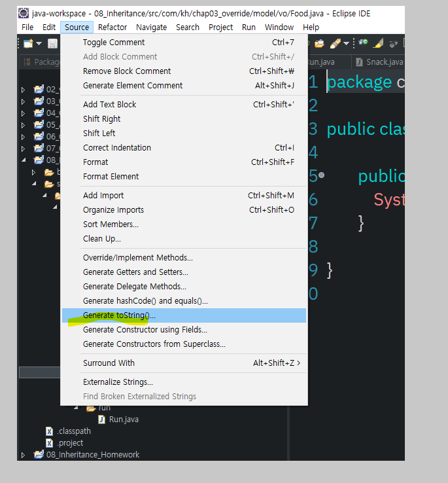This screenshot has height=483, width=448.
Task: Select Toggle Comment
Action: point(184,42)
